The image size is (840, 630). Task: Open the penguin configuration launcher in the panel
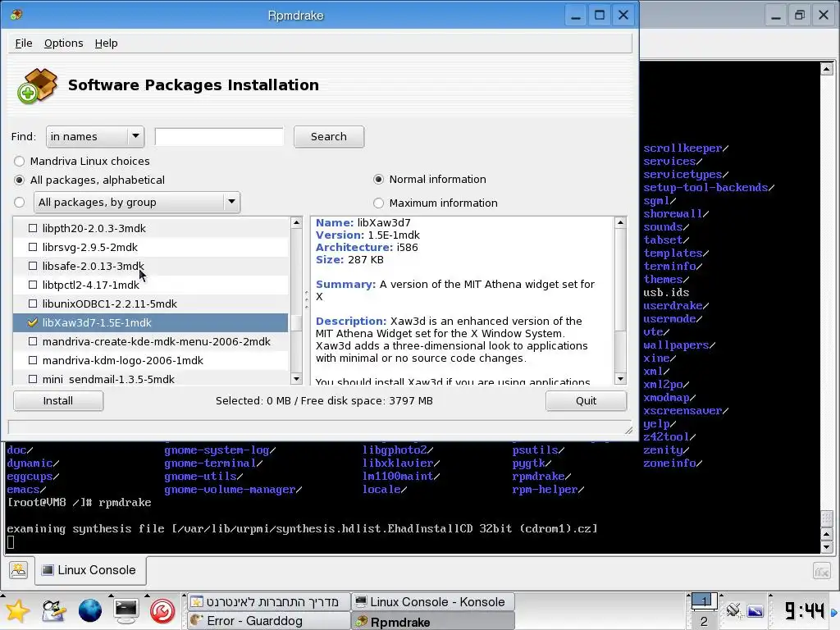pyautogui.click(x=53, y=611)
